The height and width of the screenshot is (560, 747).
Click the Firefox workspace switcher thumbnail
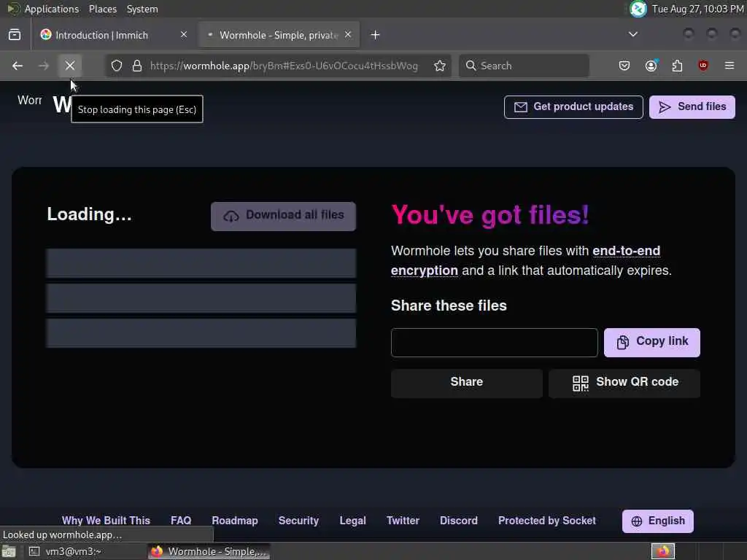point(663,551)
